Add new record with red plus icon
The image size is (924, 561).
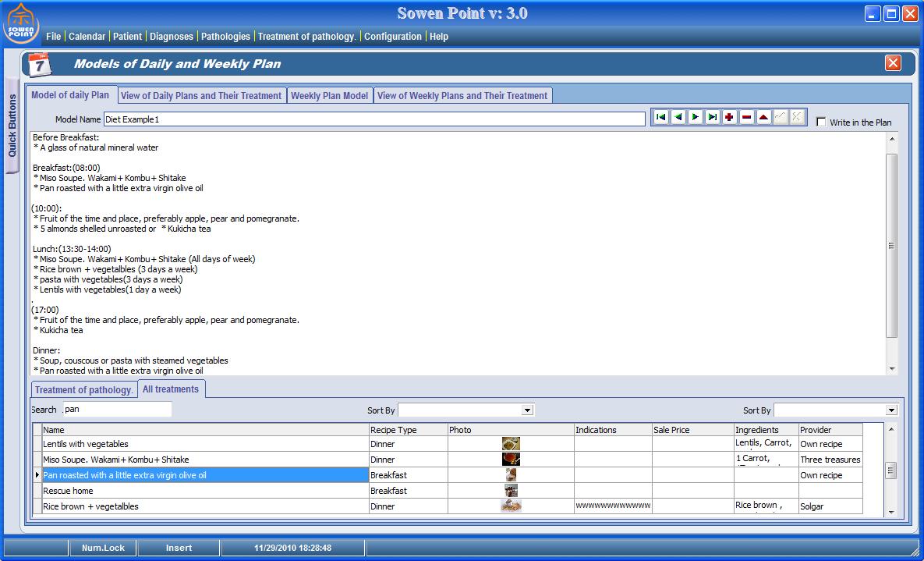click(x=730, y=117)
